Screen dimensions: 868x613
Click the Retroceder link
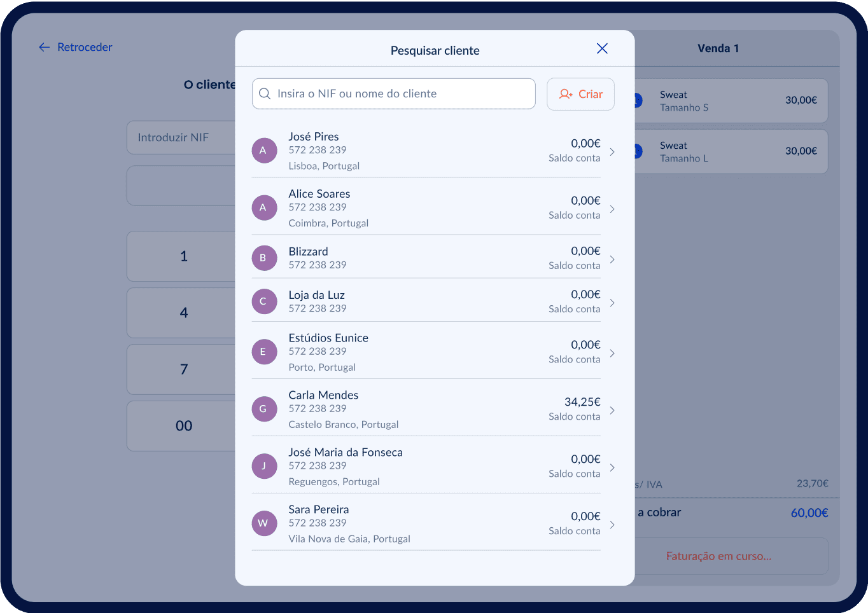[x=84, y=47]
